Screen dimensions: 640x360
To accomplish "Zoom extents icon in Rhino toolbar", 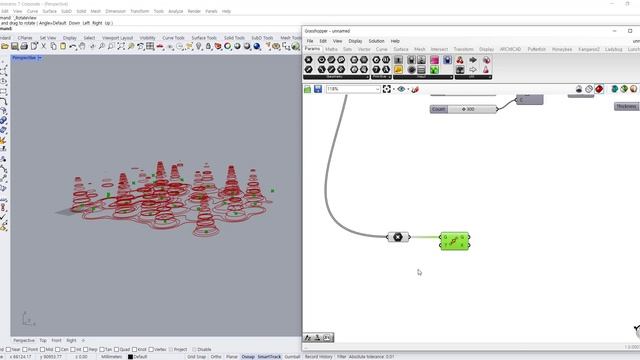I will click(x=121, y=47).
